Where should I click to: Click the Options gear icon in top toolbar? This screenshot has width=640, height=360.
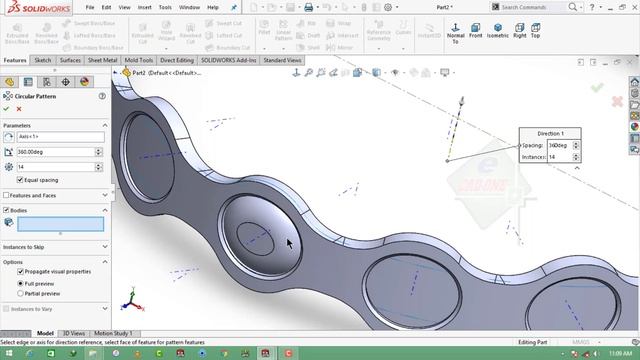pos(388,7)
